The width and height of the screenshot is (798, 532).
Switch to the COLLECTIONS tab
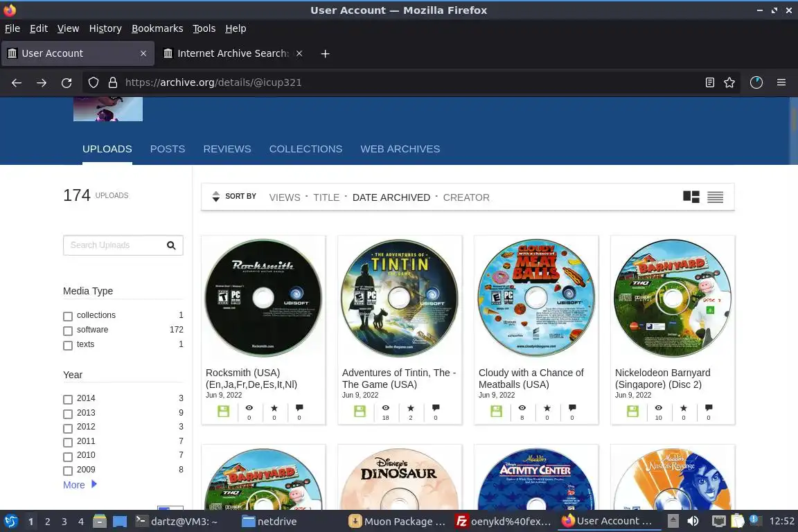pos(306,149)
